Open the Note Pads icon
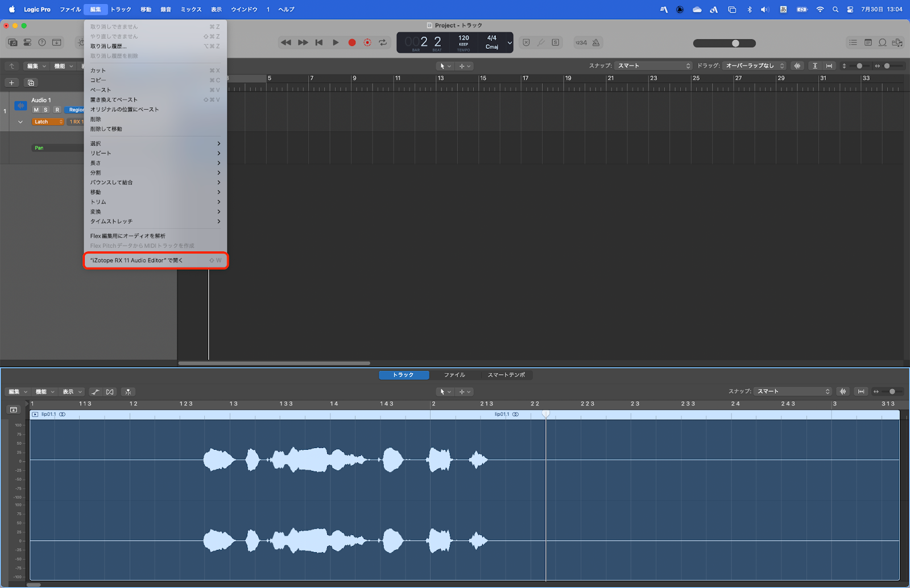 pyautogui.click(x=868, y=43)
